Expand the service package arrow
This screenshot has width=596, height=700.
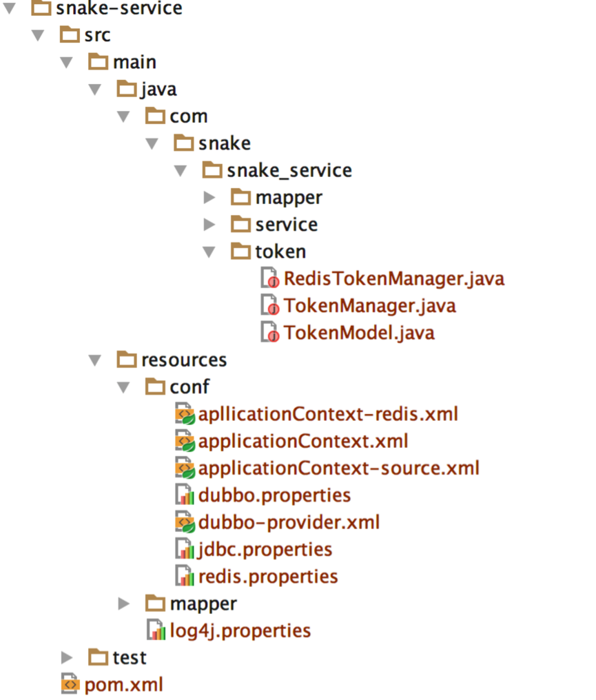209,225
